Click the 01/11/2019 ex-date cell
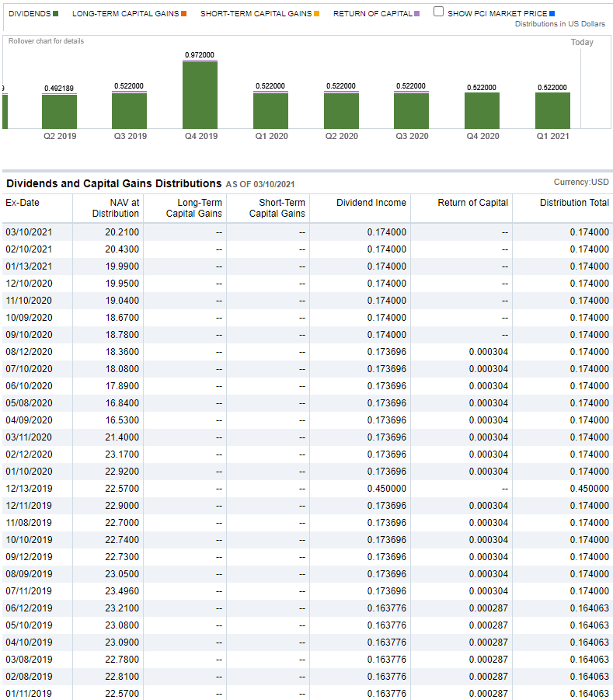 [x=29, y=694]
